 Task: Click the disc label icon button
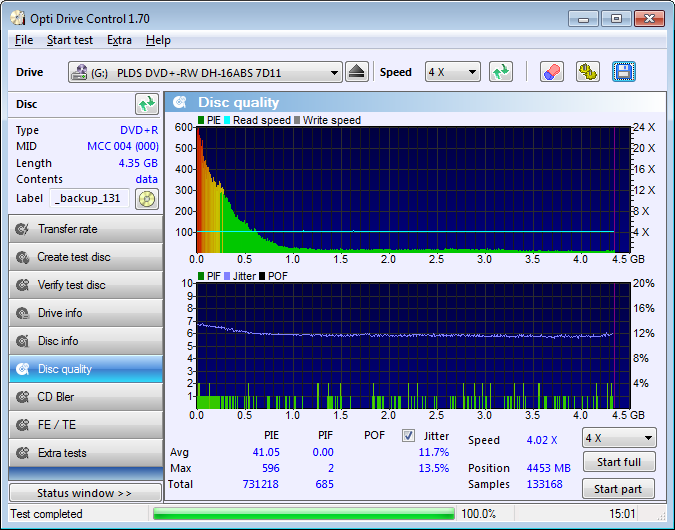pyautogui.click(x=147, y=199)
